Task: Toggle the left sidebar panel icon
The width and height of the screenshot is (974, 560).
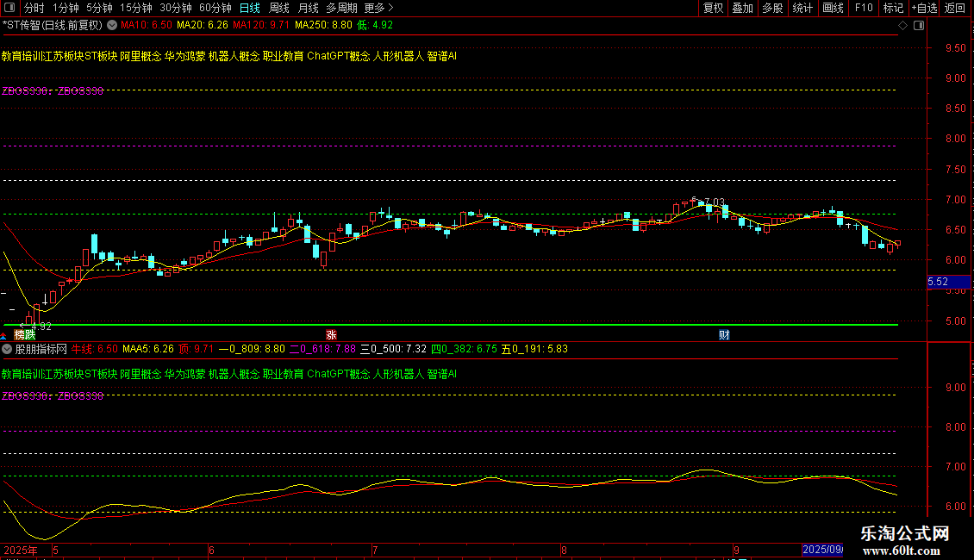Action: tap(9, 8)
